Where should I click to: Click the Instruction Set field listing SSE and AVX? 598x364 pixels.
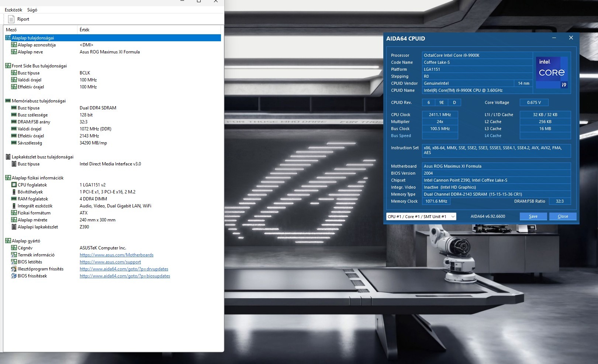click(497, 150)
